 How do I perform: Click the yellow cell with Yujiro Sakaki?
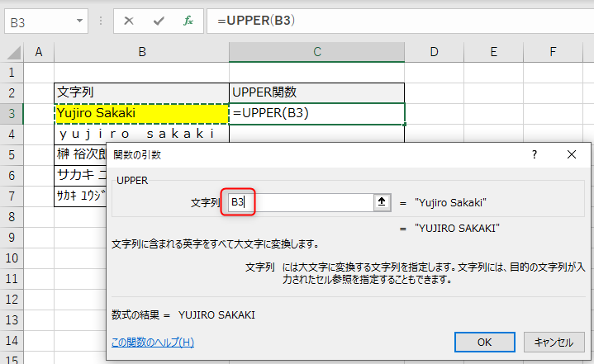142,113
